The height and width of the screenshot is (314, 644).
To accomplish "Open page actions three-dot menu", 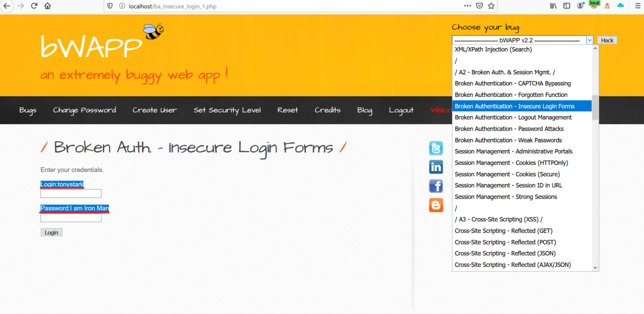I will 467,6.
